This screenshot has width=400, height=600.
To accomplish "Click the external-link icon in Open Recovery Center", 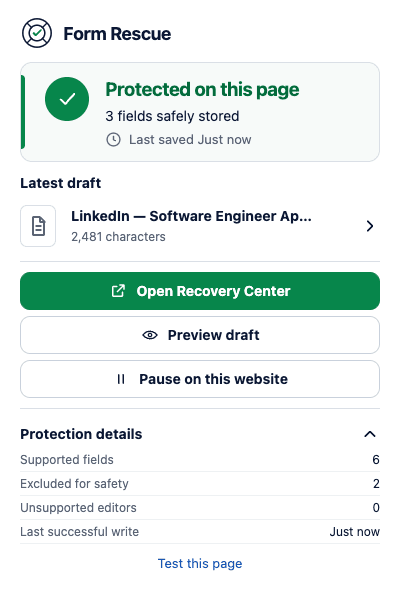I will coord(118,291).
